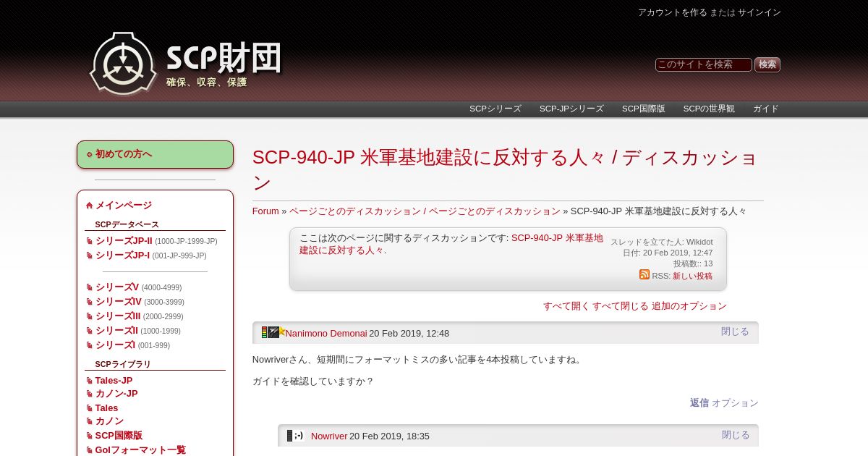
Task: Open オプション on Nanimono Demonai's post
Action: click(x=735, y=403)
